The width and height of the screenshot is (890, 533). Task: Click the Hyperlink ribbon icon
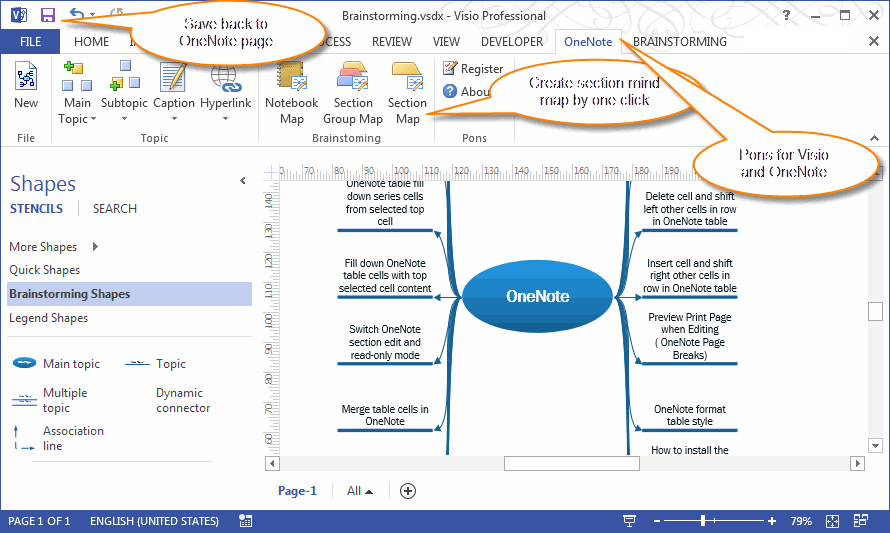pos(226,78)
